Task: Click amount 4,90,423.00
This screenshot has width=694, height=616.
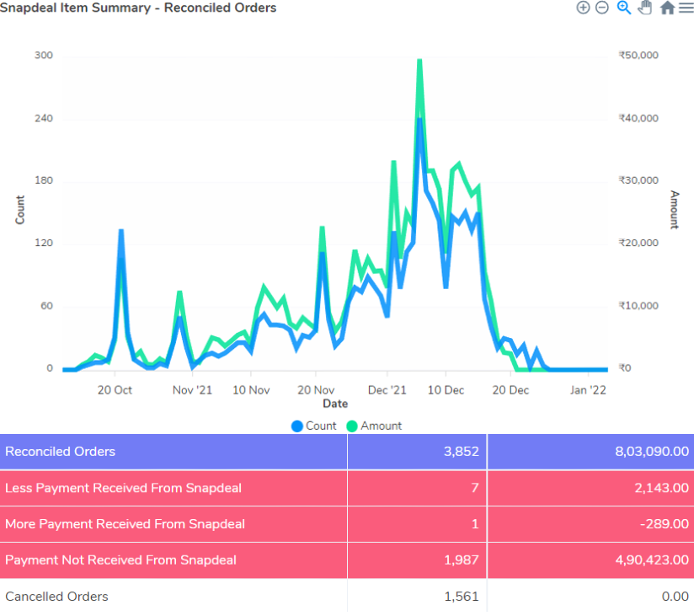Action: (x=652, y=560)
